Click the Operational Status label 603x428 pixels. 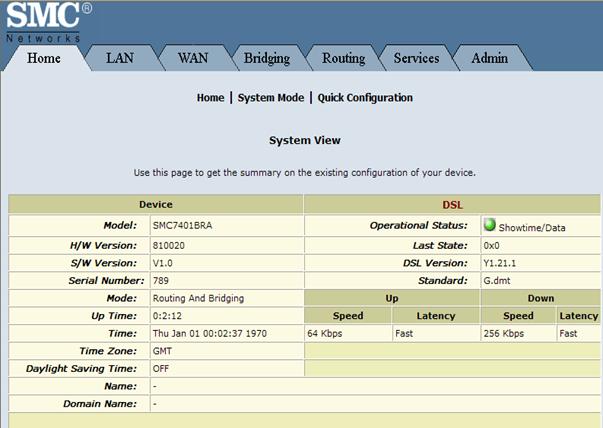pyautogui.click(x=418, y=225)
